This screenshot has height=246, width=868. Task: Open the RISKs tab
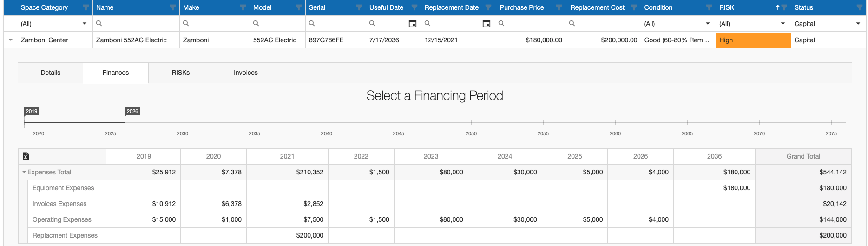click(x=181, y=73)
